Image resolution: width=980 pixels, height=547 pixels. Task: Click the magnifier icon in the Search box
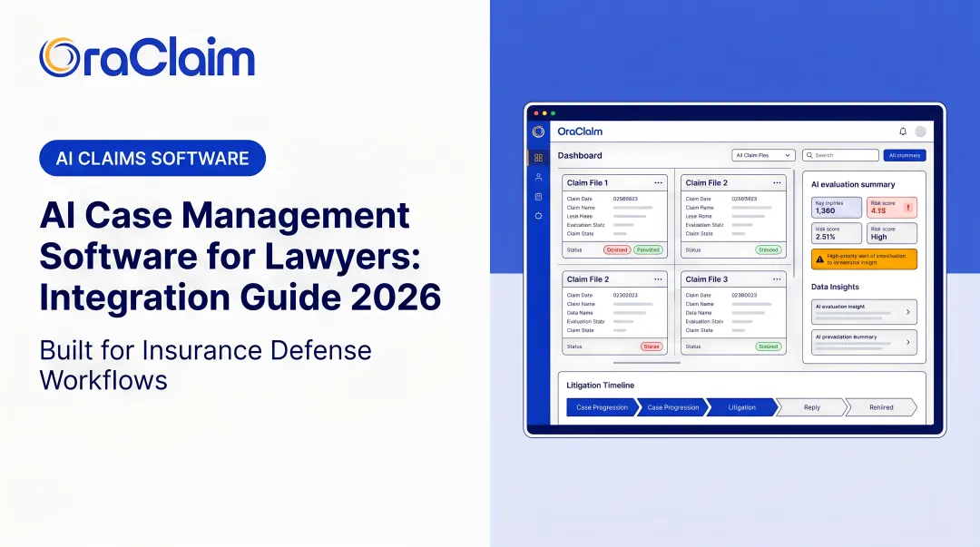[x=809, y=155]
